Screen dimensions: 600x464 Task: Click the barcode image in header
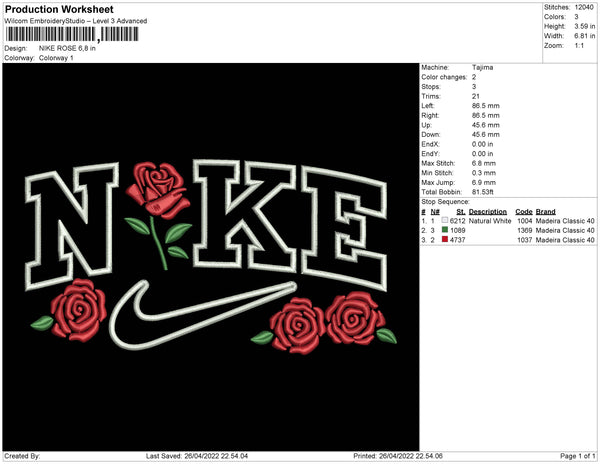(x=72, y=34)
